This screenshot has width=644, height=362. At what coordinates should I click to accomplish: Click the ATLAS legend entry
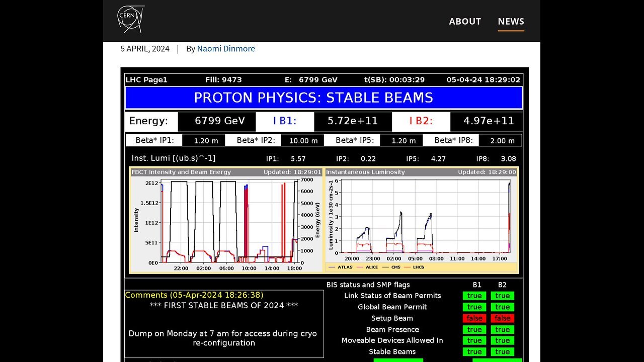pos(340,267)
